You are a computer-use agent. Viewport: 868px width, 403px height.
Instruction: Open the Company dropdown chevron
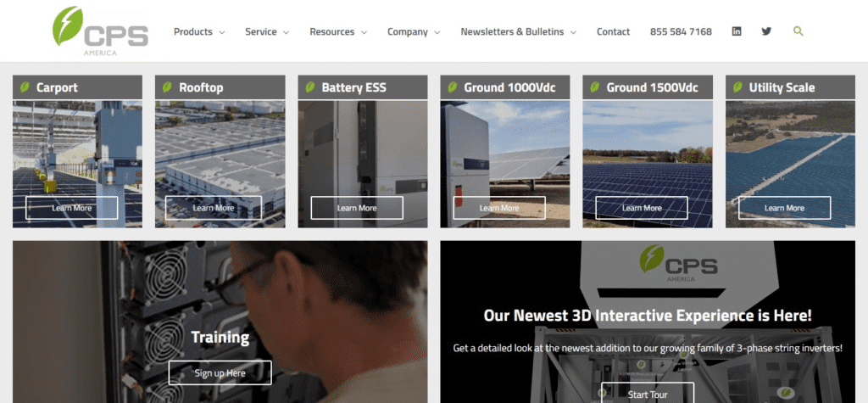pyautogui.click(x=437, y=32)
